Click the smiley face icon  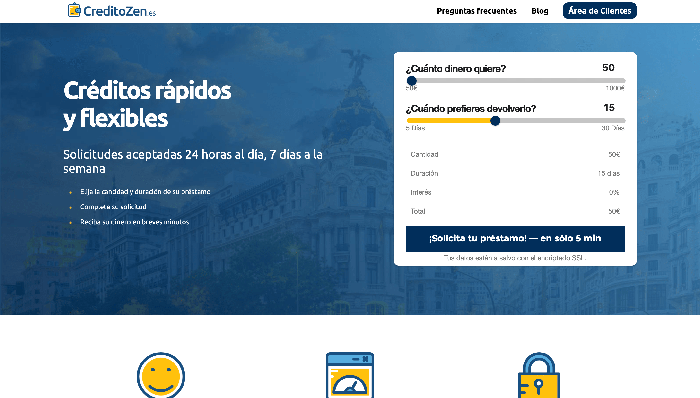pos(161,375)
